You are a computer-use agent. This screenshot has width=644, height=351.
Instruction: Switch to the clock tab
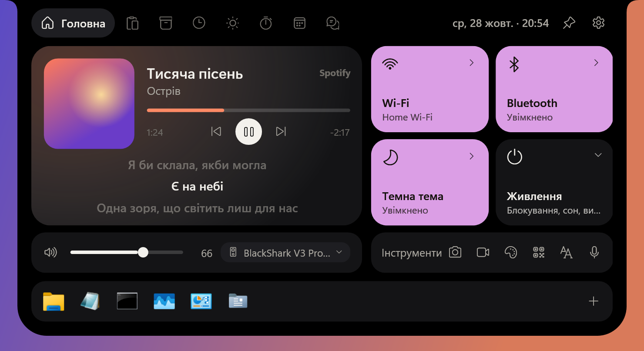199,23
